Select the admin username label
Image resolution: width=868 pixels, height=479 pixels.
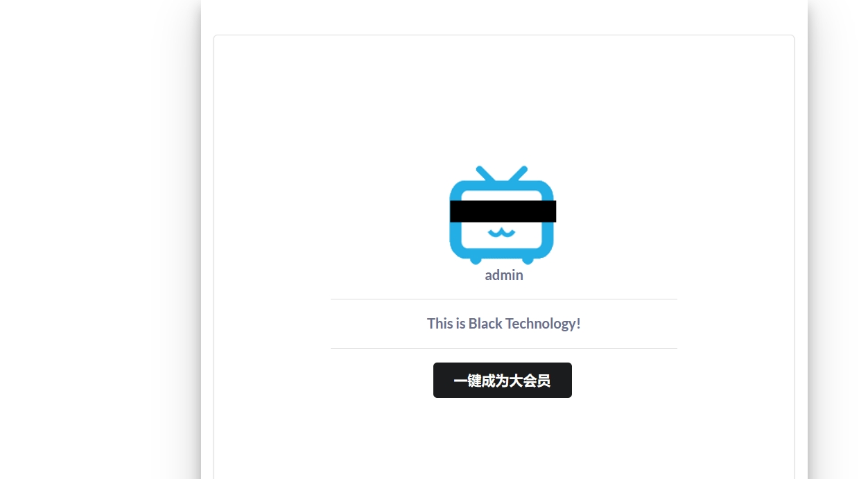pos(504,275)
